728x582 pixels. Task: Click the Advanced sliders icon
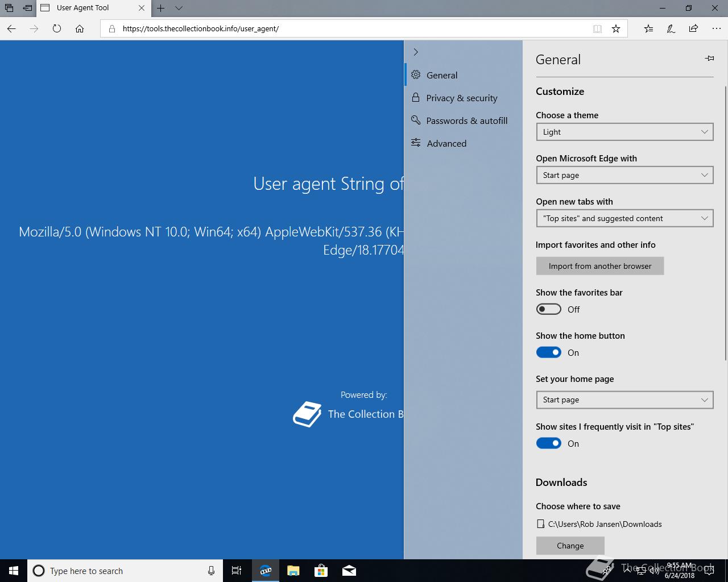[x=416, y=143]
